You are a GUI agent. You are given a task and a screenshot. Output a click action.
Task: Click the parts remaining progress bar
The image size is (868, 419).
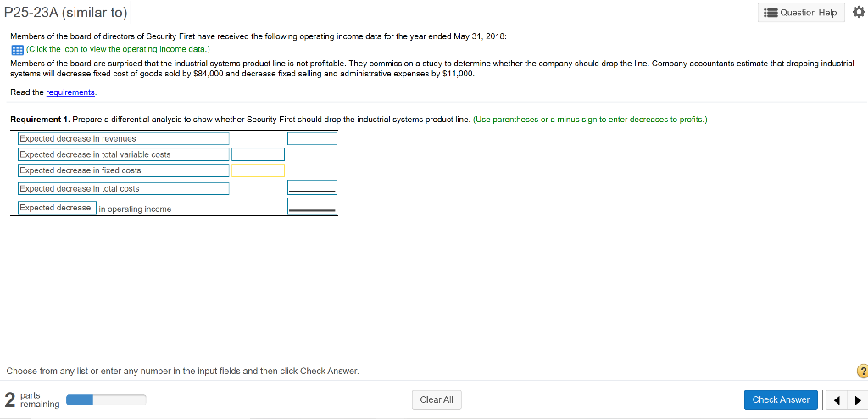106,400
